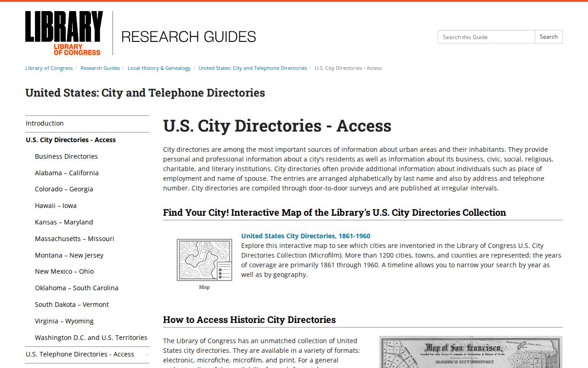
Task: Open U.S. Telephone Directories - Access page
Action: point(80,354)
